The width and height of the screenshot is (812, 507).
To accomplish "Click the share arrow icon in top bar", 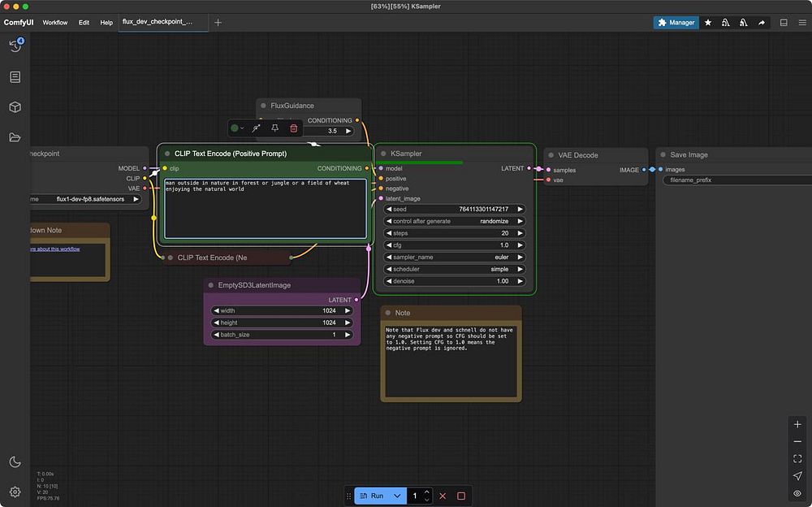I will click(x=762, y=23).
